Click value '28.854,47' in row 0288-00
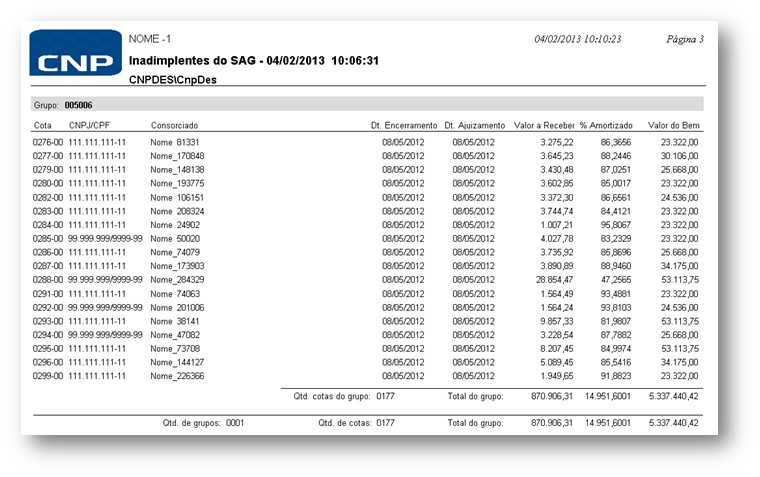The width and height of the screenshot is (760, 477). coord(554,280)
